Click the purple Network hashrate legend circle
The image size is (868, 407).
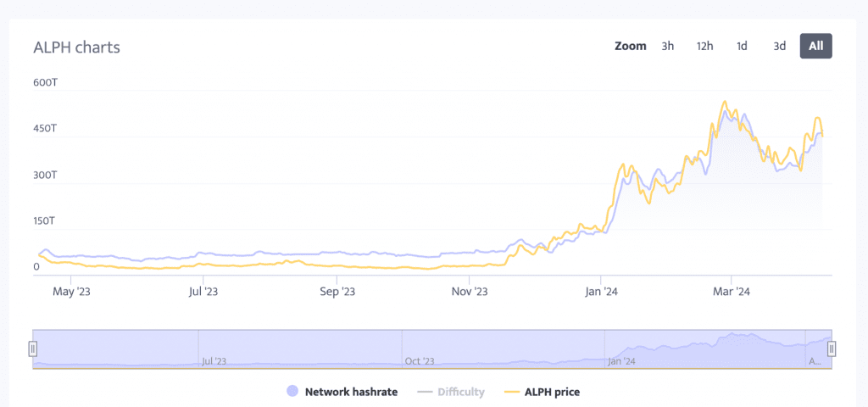pos(292,392)
